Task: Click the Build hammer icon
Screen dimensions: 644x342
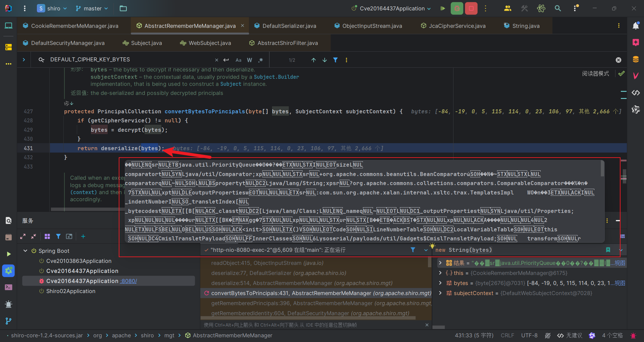Action: tap(524, 8)
